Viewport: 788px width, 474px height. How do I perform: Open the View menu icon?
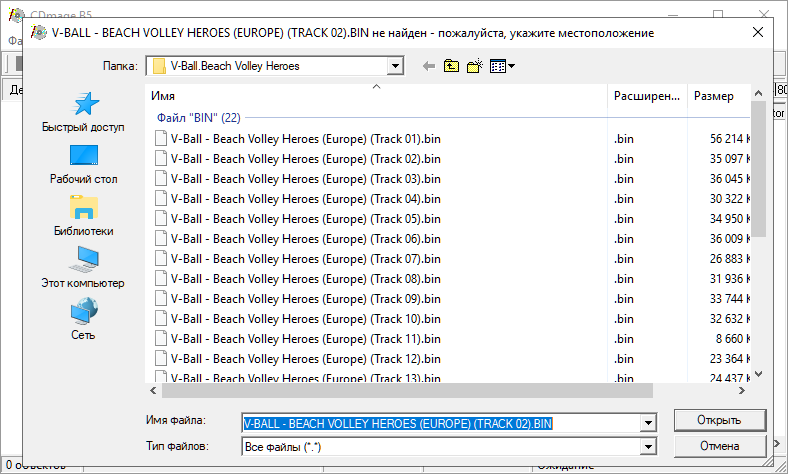(x=502, y=66)
